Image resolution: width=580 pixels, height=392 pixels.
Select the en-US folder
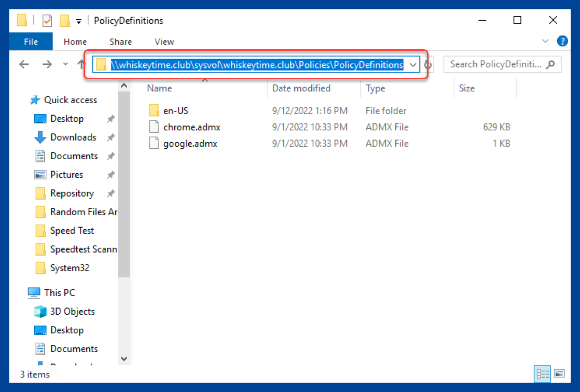(x=176, y=110)
